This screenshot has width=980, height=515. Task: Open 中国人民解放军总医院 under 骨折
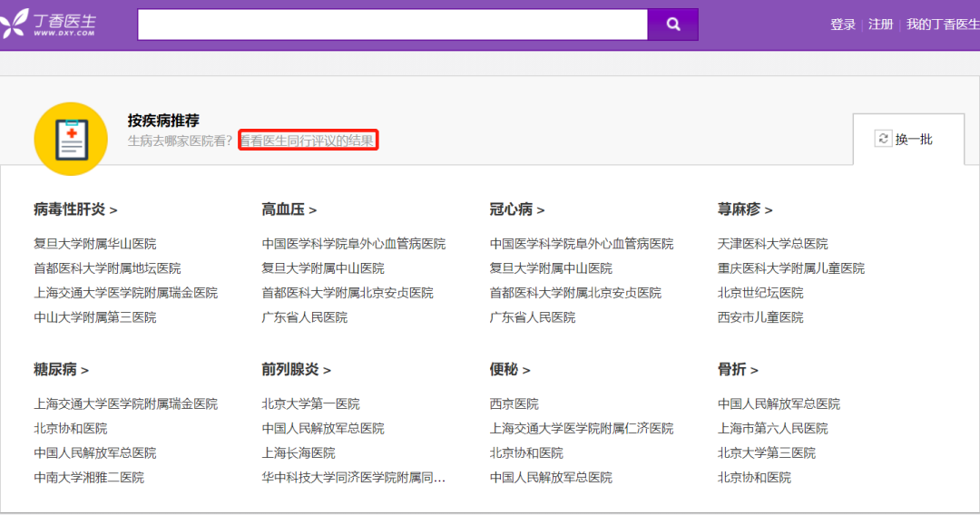(779, 403)
